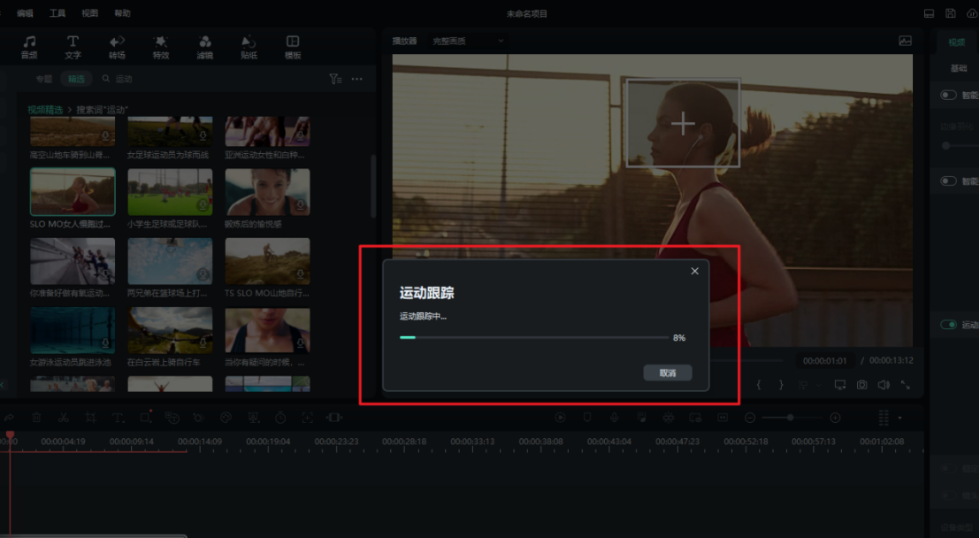
Task: Select the SLO MO女人慢跑 thumbnail
Action: 73,191
